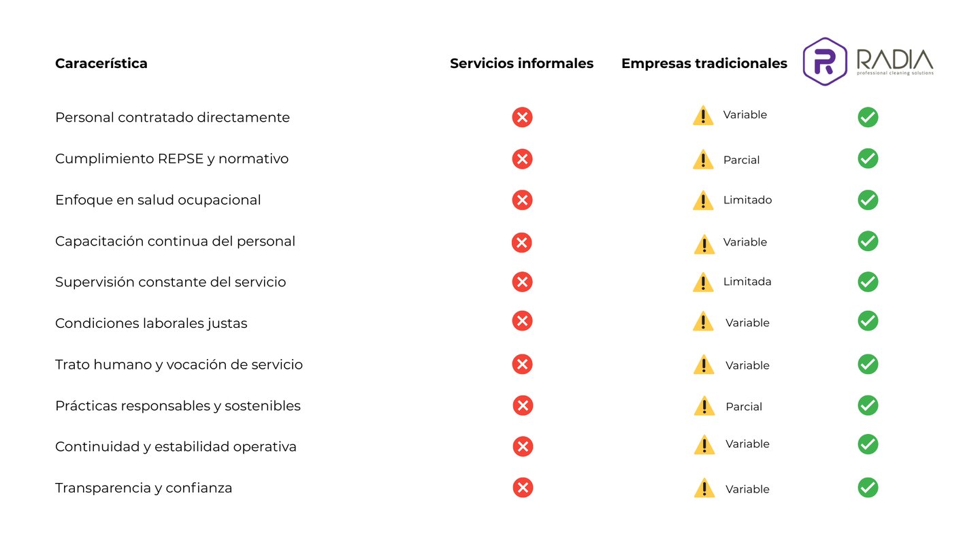Click green checkmark in Transparencia y confianza row

click(x=868, y=488)
